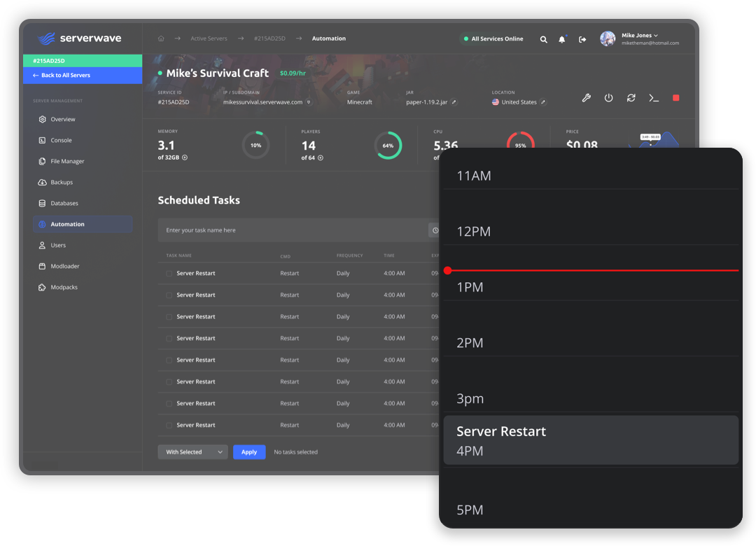Image resolution: width=756 pixels, height=546 pixels.
Task: Check the first Server Restart task checkbox
Action: point(169,274)
